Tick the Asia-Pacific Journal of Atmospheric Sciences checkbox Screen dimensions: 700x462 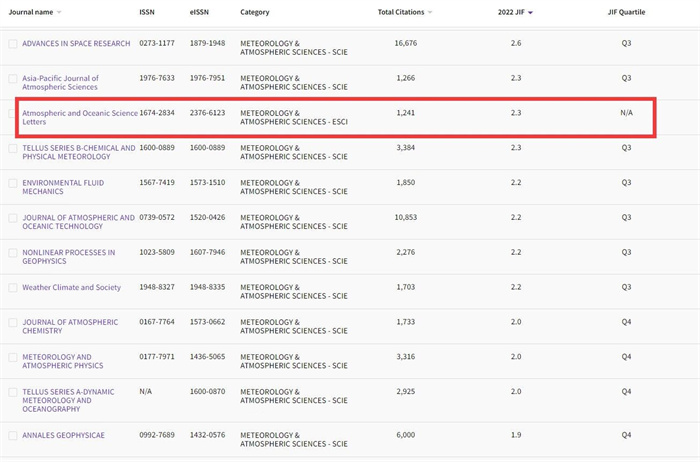click(x=13, y=79)
